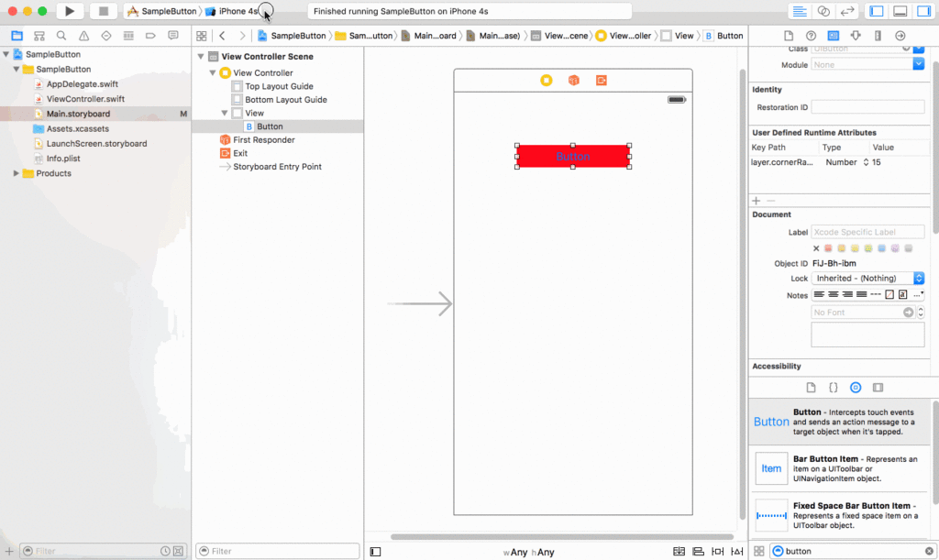939x560 pixels.
Task: Show the Media library
Action: (x=878, y=388)
